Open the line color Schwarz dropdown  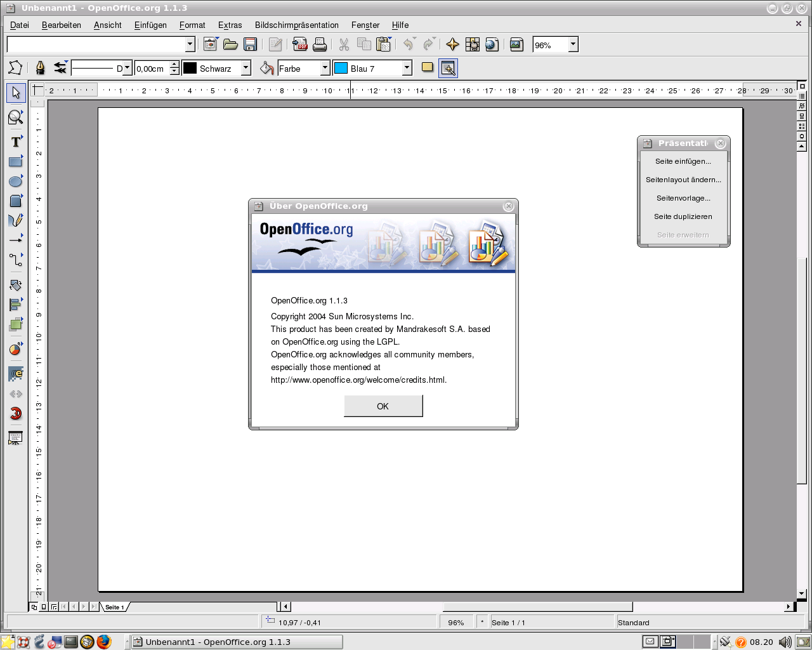(246, 68)
